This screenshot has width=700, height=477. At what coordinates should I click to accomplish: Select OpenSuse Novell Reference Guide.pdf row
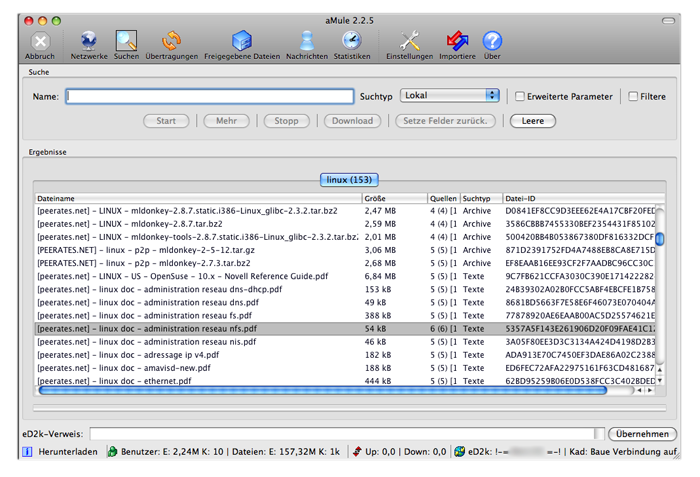[x=345, y=276]
